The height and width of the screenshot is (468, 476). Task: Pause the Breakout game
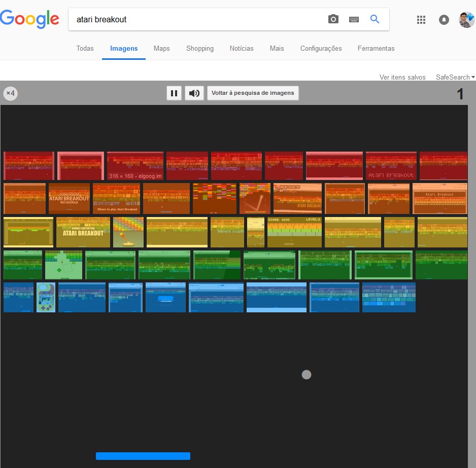pyautogui.click(x=174, y=93)
